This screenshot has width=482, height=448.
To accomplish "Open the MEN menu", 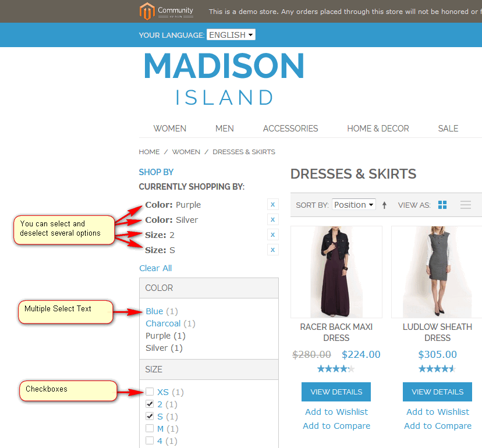I will (x=224, y=129).
